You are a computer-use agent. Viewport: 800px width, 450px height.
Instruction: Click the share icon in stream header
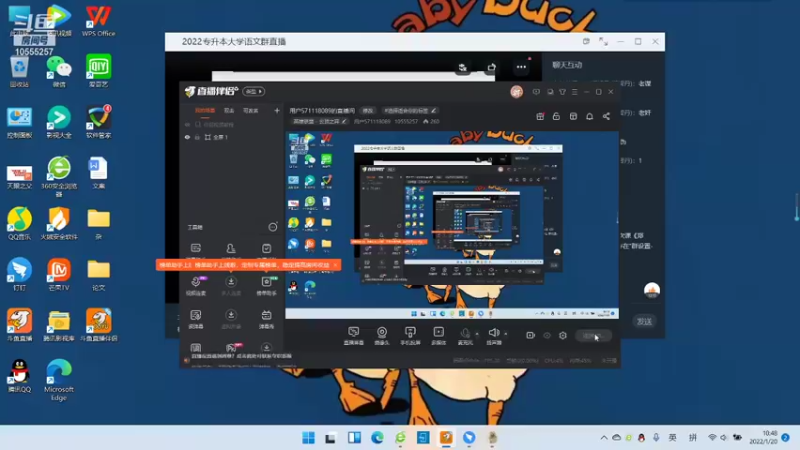point(606,116)
